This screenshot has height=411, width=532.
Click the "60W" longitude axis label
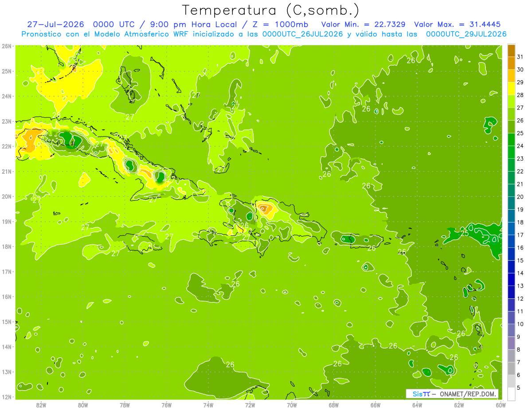(501, 405)
